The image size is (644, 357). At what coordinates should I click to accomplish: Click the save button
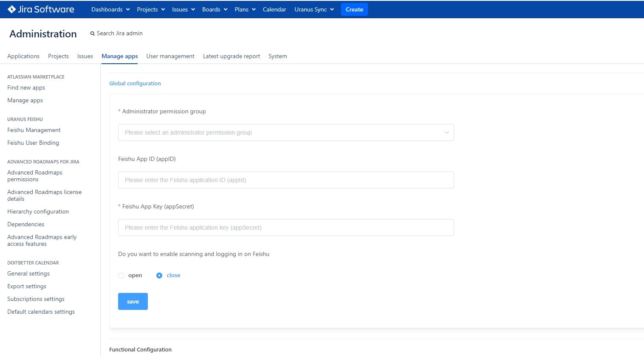tap(133, 301)
